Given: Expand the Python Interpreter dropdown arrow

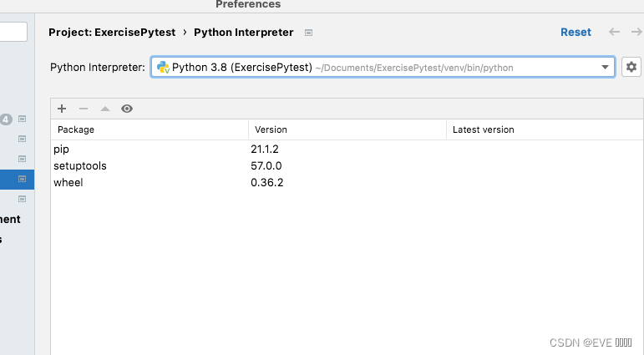Looking at the screenshot, I should (x=606, y=67).
